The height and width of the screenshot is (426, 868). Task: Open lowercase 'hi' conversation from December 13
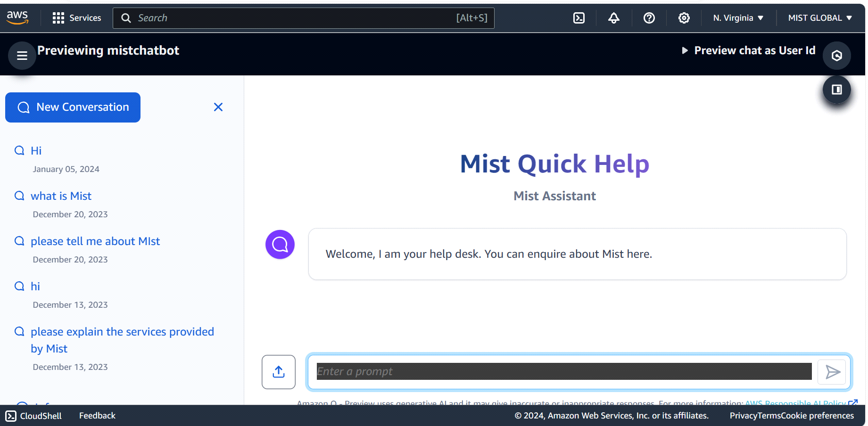pyautogui.click(x=35, y=287)
